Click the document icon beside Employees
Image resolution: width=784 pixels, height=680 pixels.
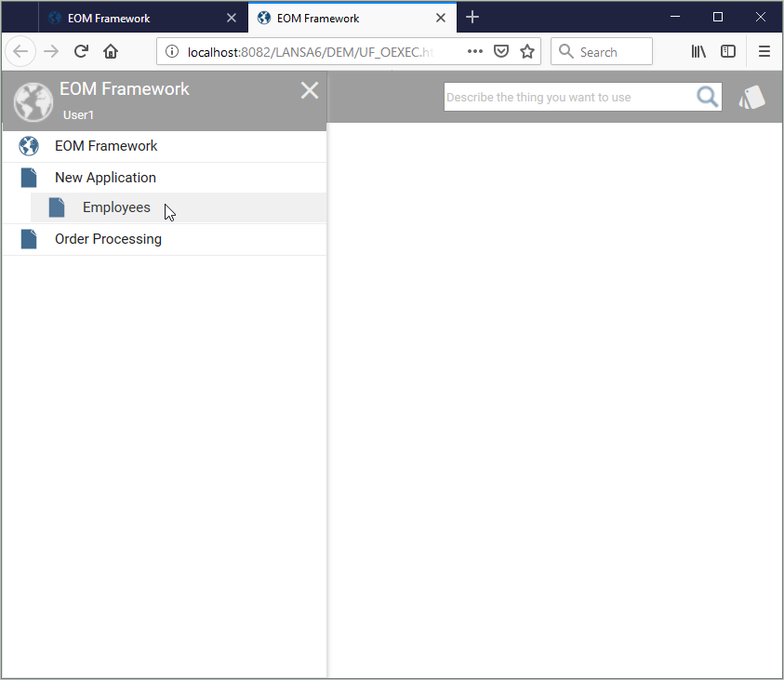pos(57,207)
